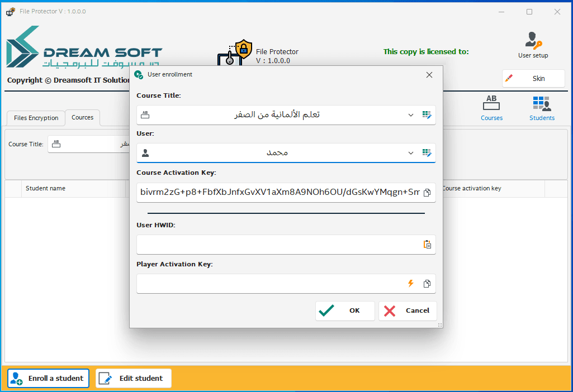
Task: Close the User enrollment dialog
Action: click(429, 75)
